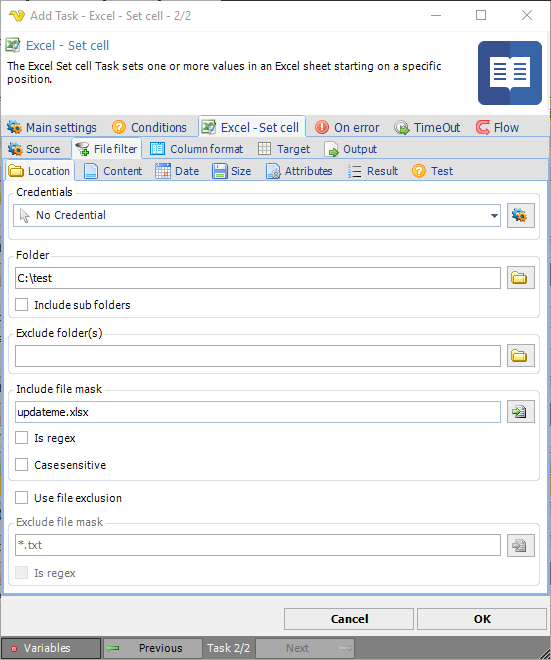This screenshot has width=551, height=660.
Task: Open the help book icon
Action: 510,73
